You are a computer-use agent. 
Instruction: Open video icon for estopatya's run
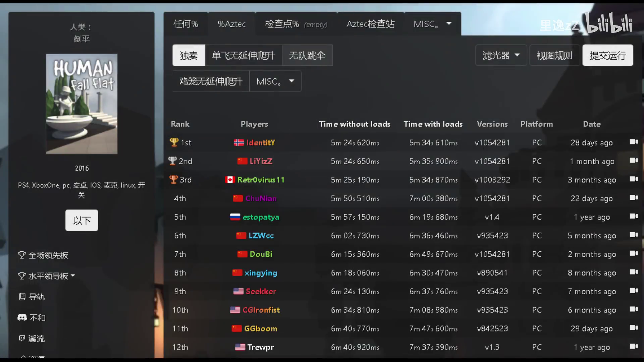click(634, 216)
